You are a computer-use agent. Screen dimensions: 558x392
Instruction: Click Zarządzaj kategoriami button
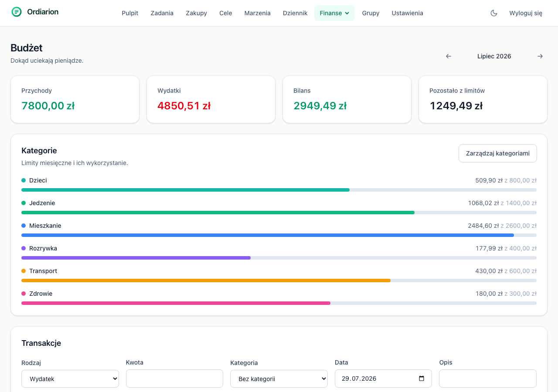(x=498, y=153)
